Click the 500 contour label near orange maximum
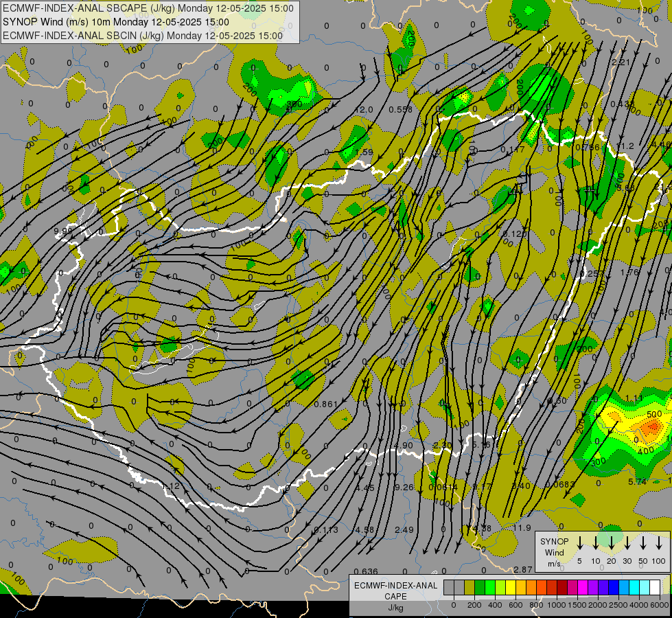 pyautogui.click(x=654, y=414)
